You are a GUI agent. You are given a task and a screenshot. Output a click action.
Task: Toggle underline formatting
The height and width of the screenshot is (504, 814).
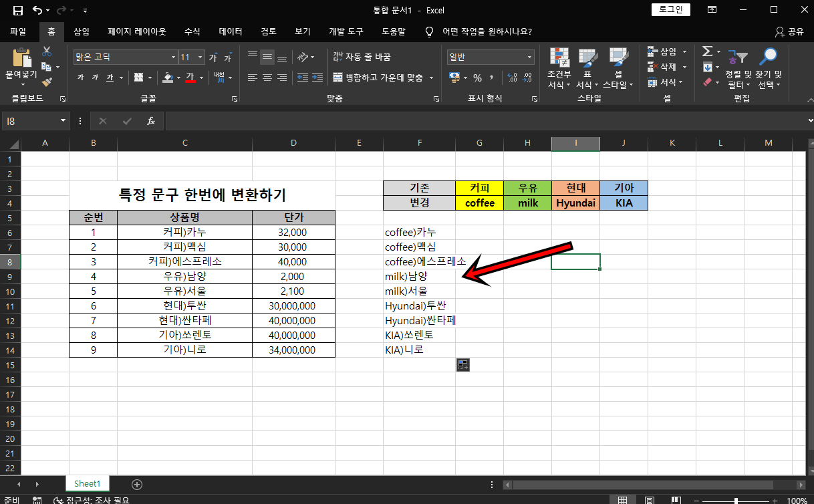pos(110,78)
